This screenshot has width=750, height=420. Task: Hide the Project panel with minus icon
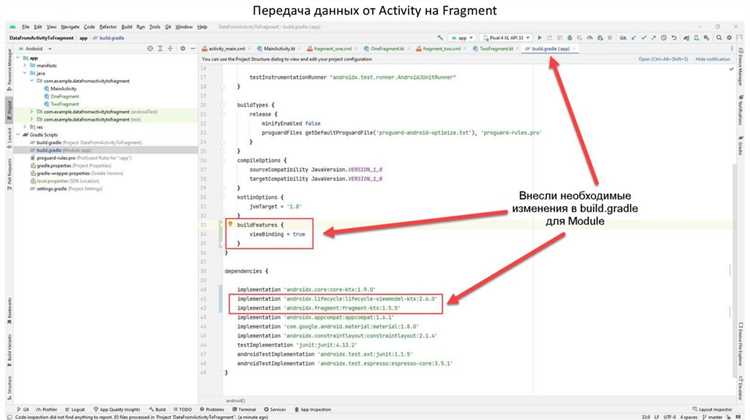193,49
